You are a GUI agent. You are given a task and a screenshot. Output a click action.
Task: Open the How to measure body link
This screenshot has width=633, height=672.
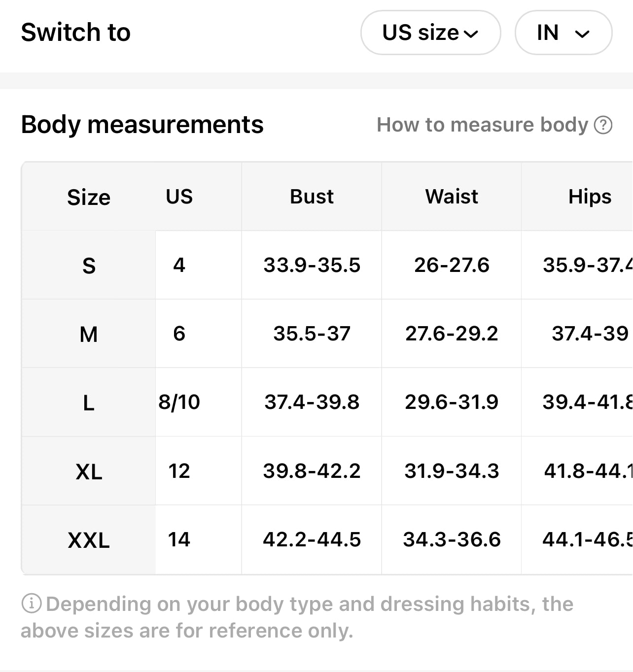click(482, 125)
